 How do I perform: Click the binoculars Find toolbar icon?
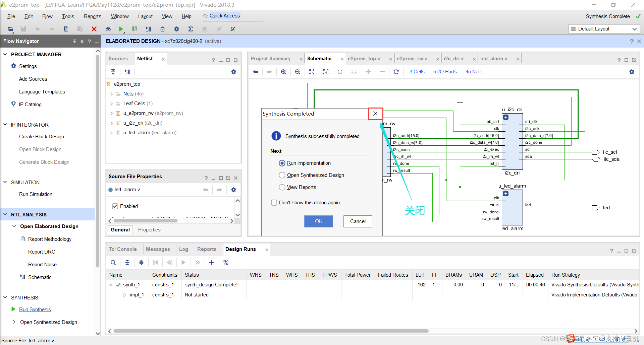108,29
